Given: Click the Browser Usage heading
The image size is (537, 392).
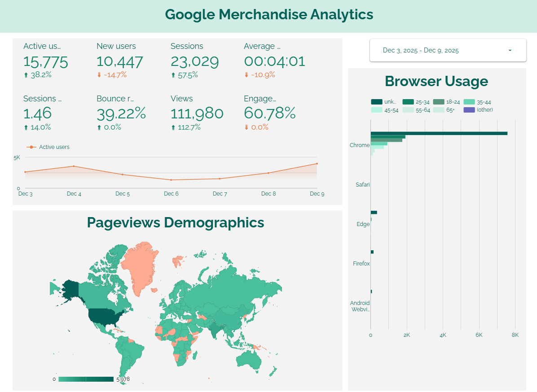Looking at the screenshot, I should [436, 82].
